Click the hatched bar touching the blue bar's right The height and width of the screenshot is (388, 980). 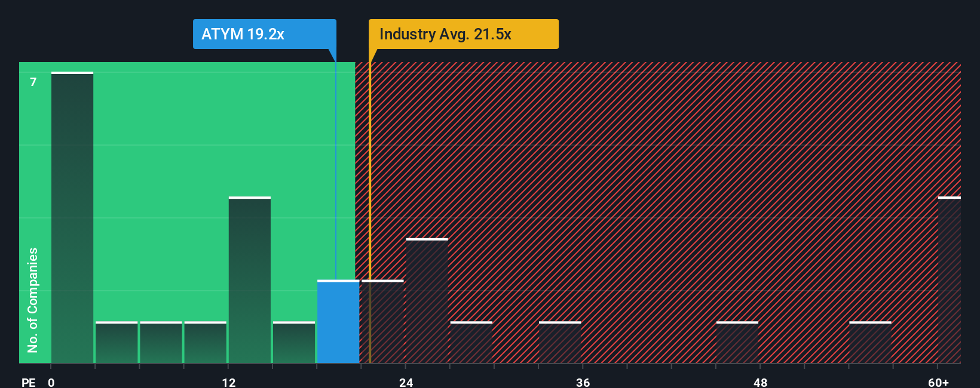tap(382, 321)
